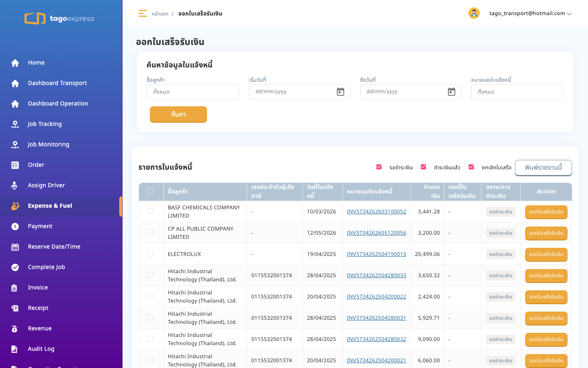Click the พิมพ์รายงานนี้ print report button
The width and height of the screenshot is (588, 368).
click(543, 168)
